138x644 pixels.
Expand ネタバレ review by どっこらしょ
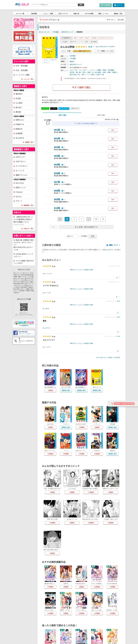coord(81,270)
